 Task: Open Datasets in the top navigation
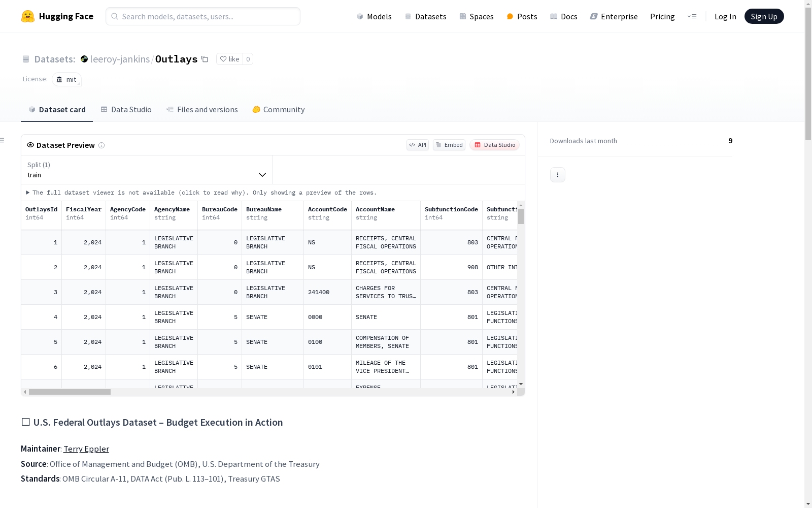[425, 16]
